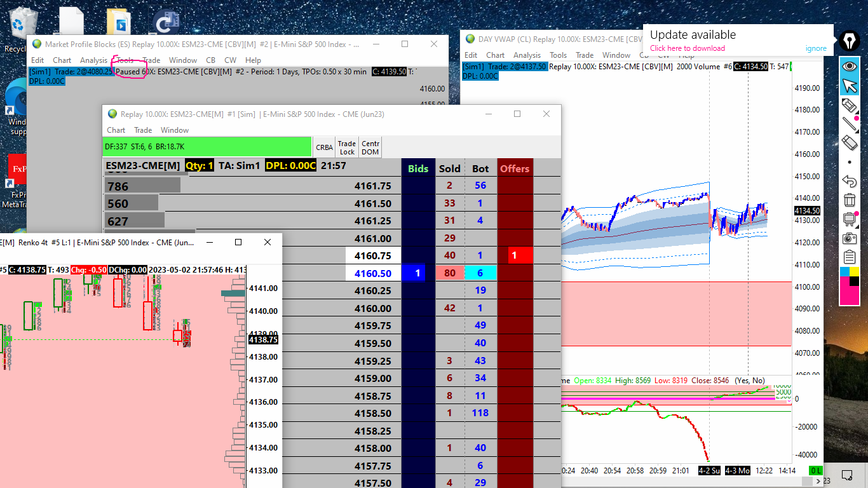
Task: Click the CRBA button in the DOM
Action: pyautogui.click(x=324, y=147)
